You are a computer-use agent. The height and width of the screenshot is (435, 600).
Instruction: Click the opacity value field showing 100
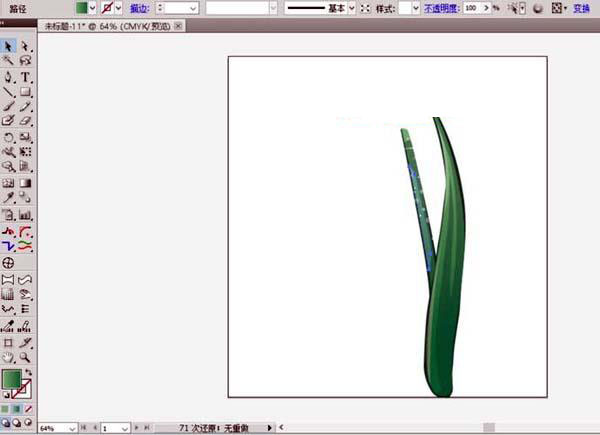(x=472, y=8)
